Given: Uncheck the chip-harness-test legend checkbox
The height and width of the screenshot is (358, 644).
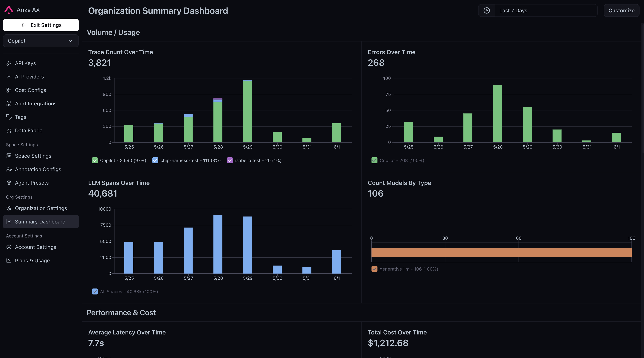Looking at the screenshot, I should click(155, 160).
